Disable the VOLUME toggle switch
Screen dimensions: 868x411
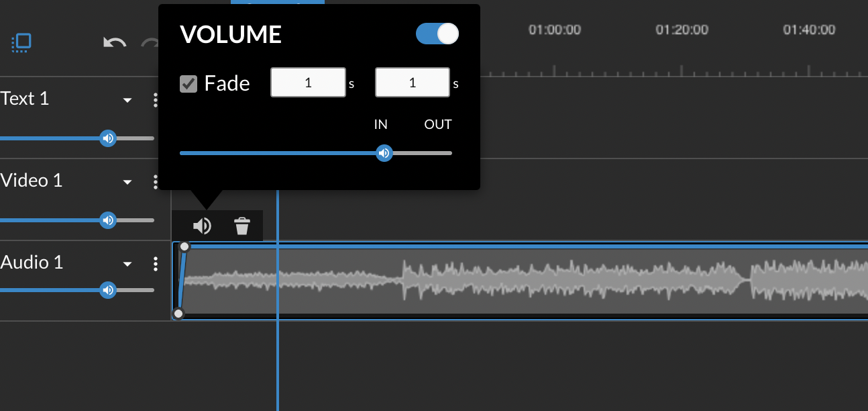coord(437,34)
